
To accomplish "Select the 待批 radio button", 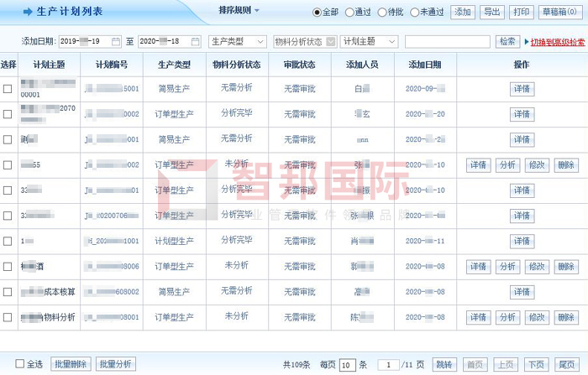I will (x=382, y=13).
